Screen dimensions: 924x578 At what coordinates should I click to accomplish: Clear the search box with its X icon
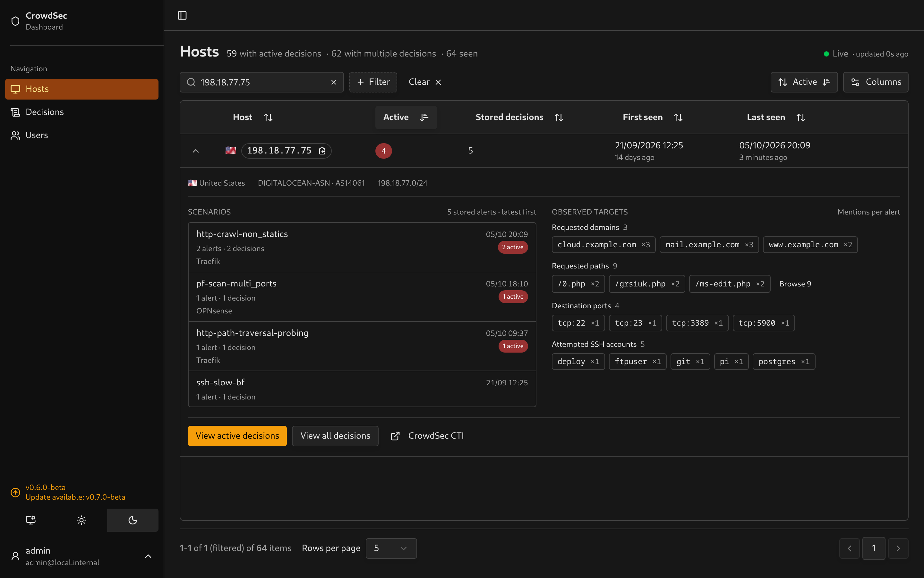point(333,82)
